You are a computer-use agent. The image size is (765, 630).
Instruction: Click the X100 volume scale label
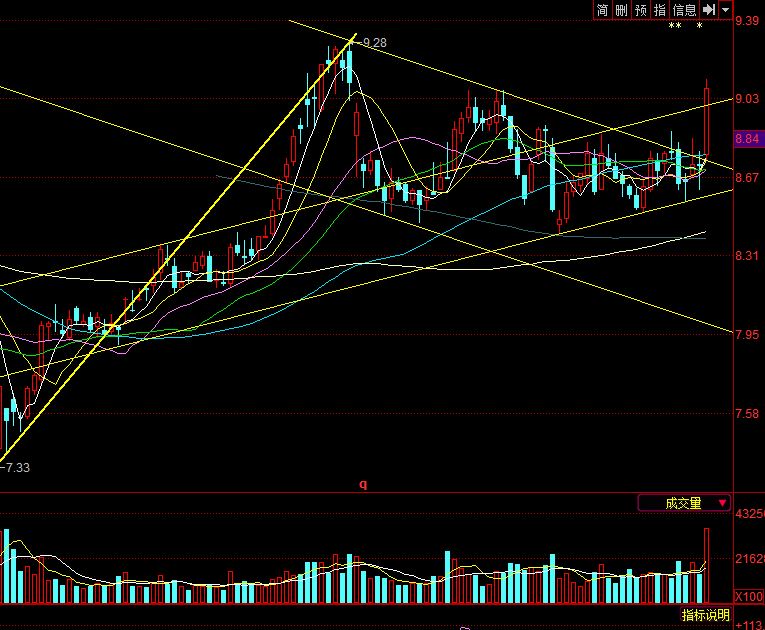pyautogui.click(x=749, y=596)
